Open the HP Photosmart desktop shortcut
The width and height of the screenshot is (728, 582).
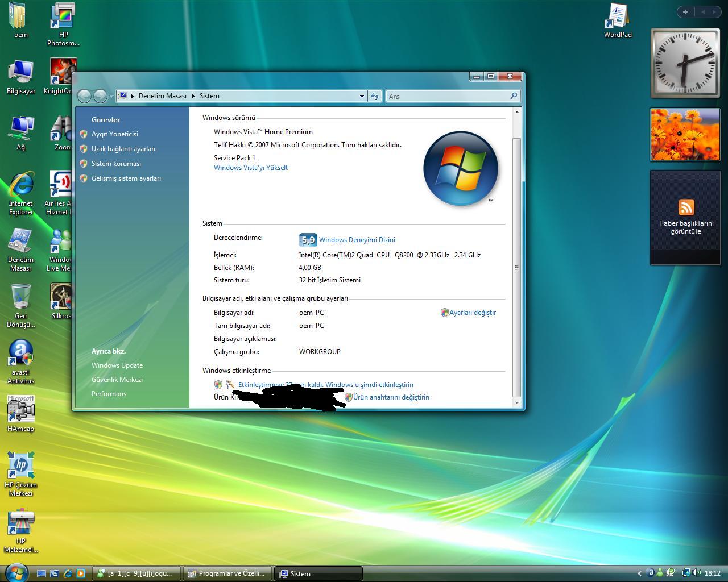click(63, 24)
